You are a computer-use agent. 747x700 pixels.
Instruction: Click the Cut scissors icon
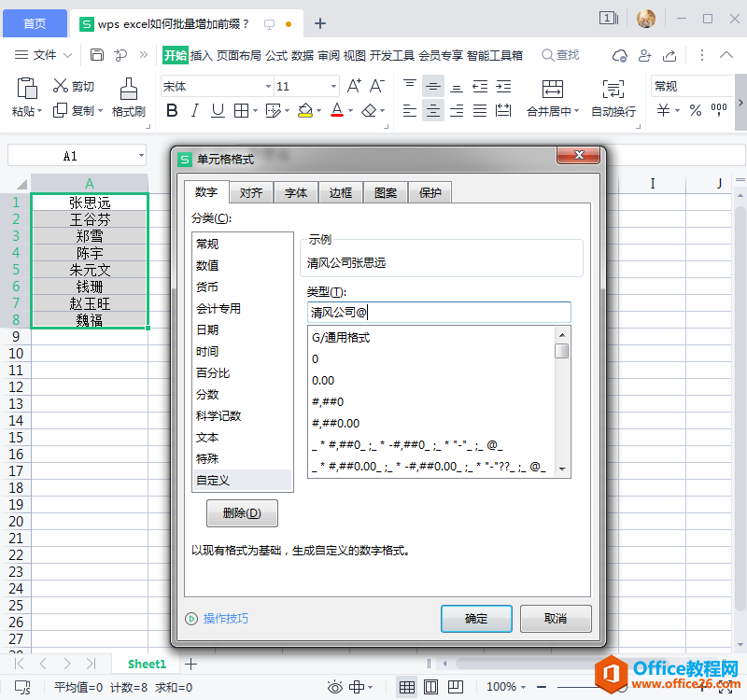click(61, 86)
